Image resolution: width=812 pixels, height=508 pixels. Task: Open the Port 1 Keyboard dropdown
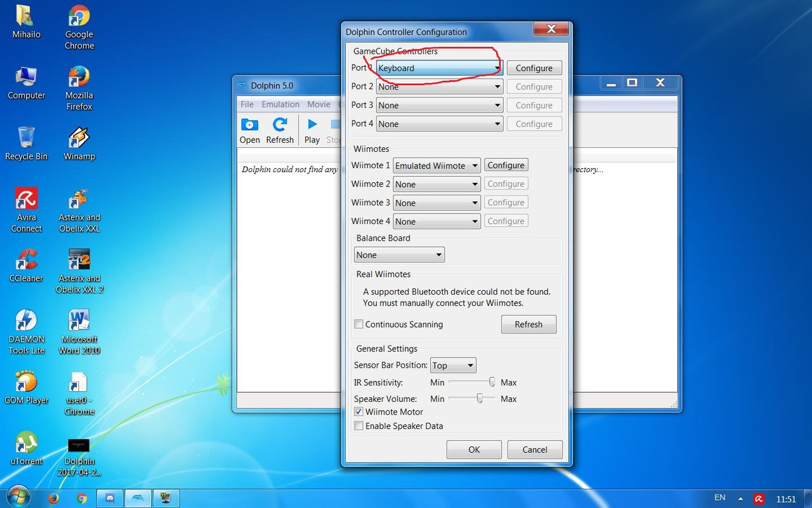point(440,68)
